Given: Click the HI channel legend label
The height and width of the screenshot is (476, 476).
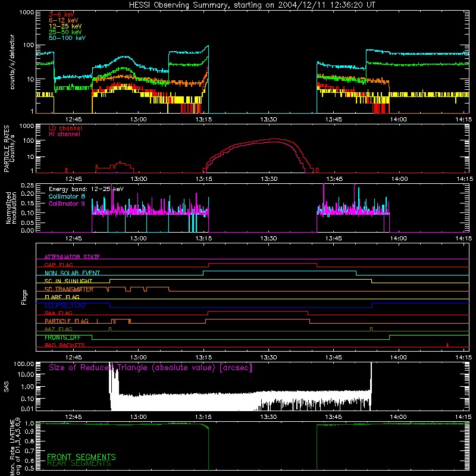Looking at the screenshot, I should (65, 134).
